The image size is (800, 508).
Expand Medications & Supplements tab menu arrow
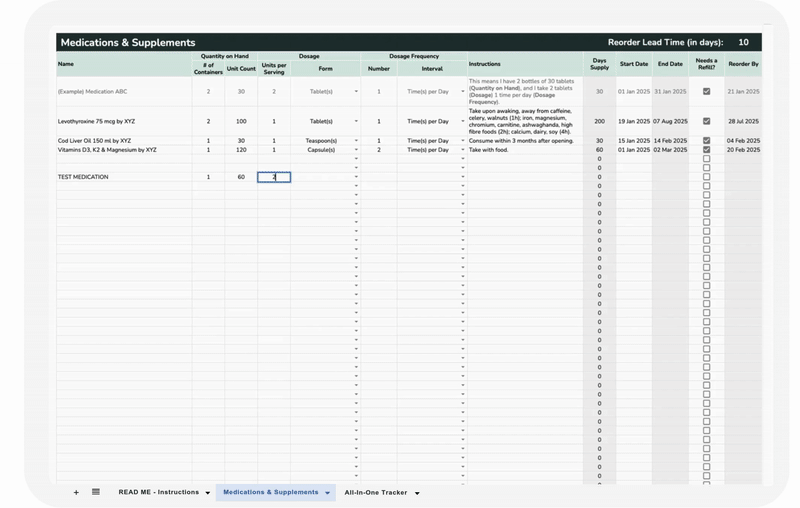328,493
